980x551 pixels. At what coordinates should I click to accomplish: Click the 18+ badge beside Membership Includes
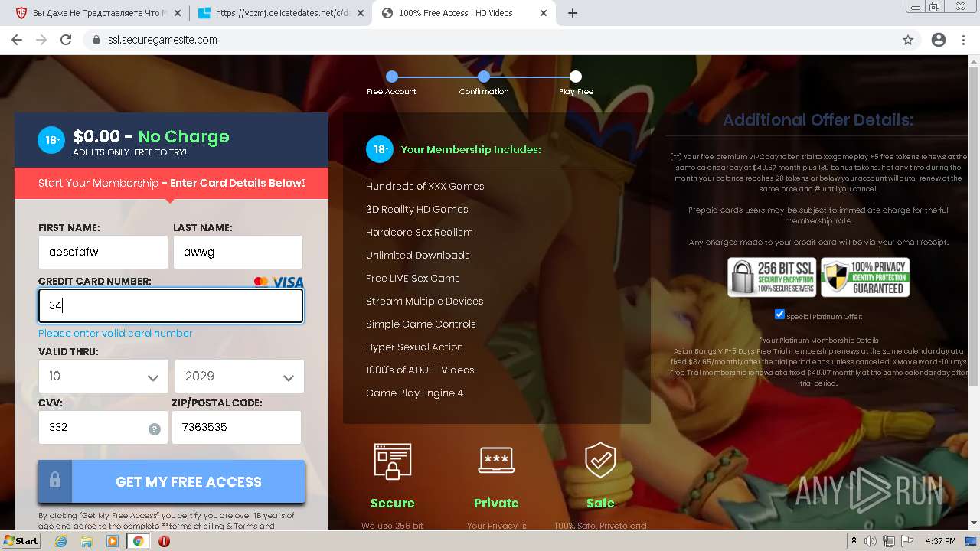click(380, 149)
